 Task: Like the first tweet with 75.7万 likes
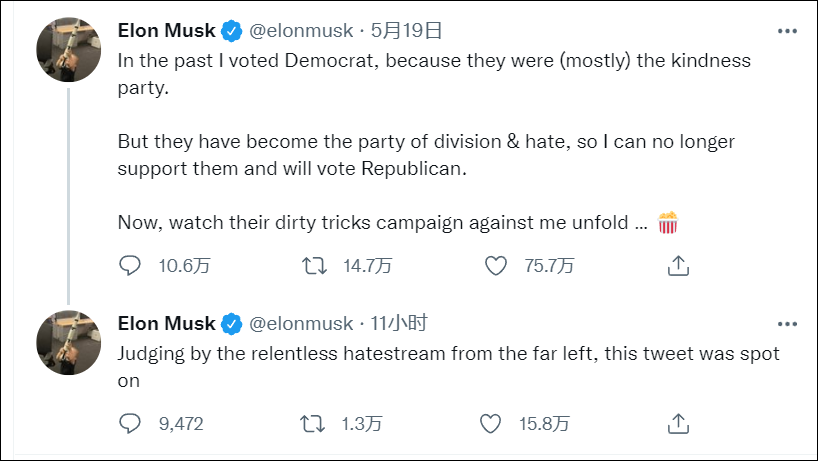pos(495,265)
